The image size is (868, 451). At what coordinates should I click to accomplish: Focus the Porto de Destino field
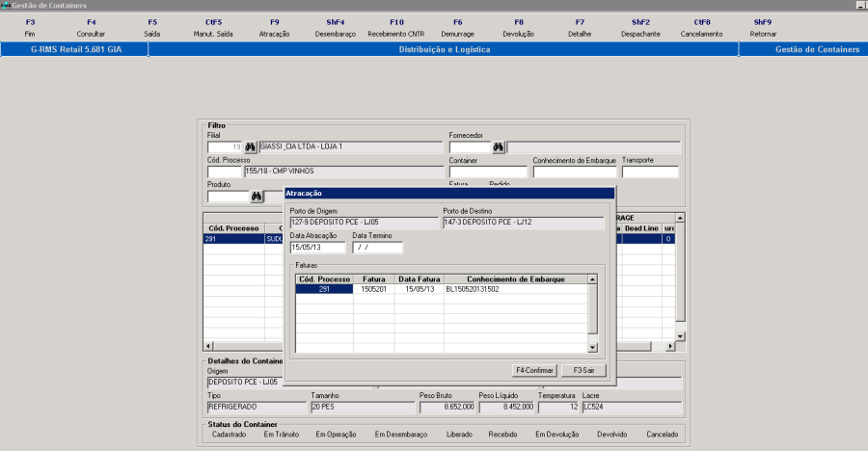point(523,223)
